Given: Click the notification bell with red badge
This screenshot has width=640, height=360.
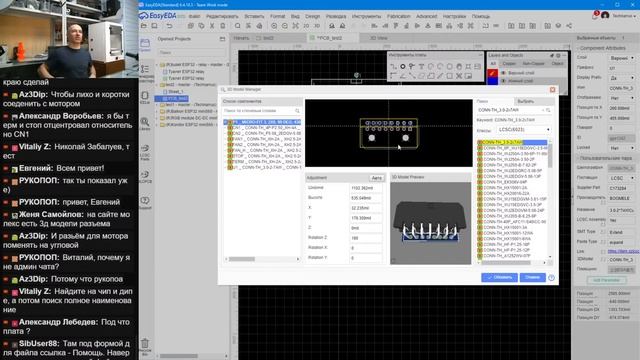Looking at the screenshot, I should point(595,16).
